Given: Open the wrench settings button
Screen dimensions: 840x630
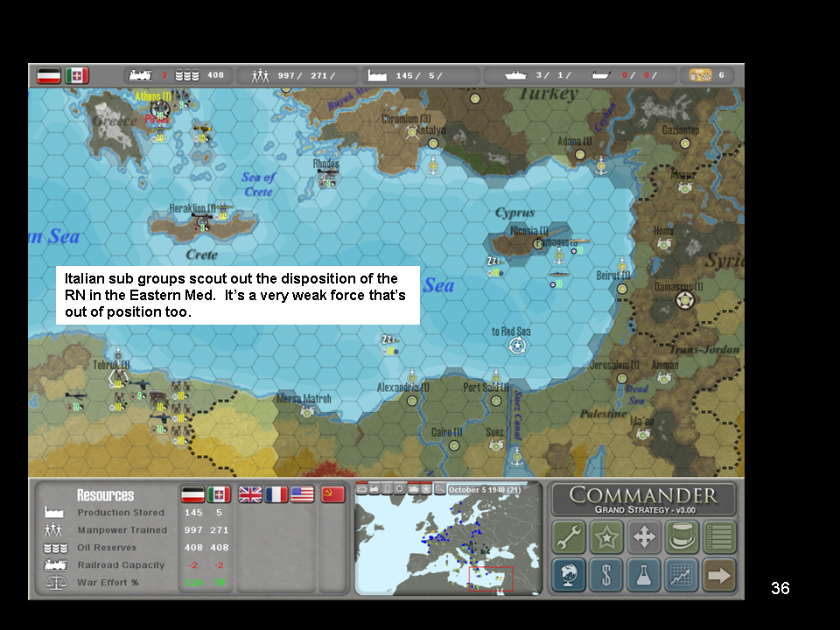Looking at the screenshot, I should pyautogui.click(x=569, y=537).
